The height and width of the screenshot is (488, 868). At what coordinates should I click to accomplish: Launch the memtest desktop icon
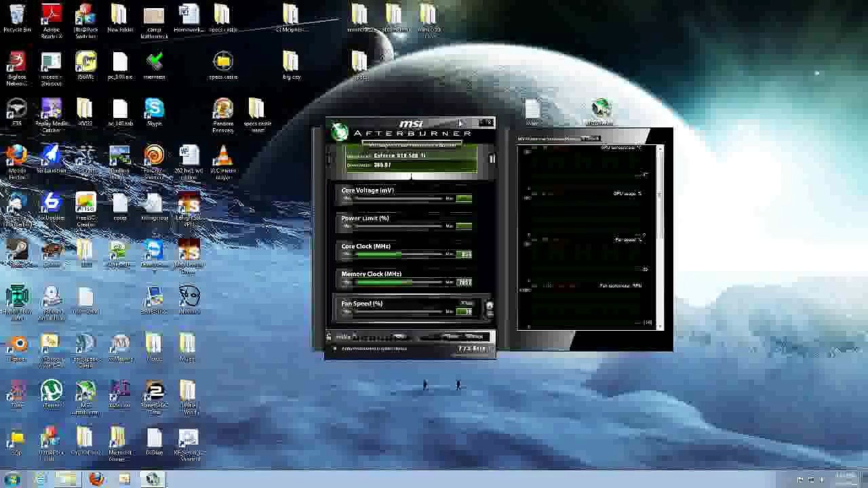154,66
